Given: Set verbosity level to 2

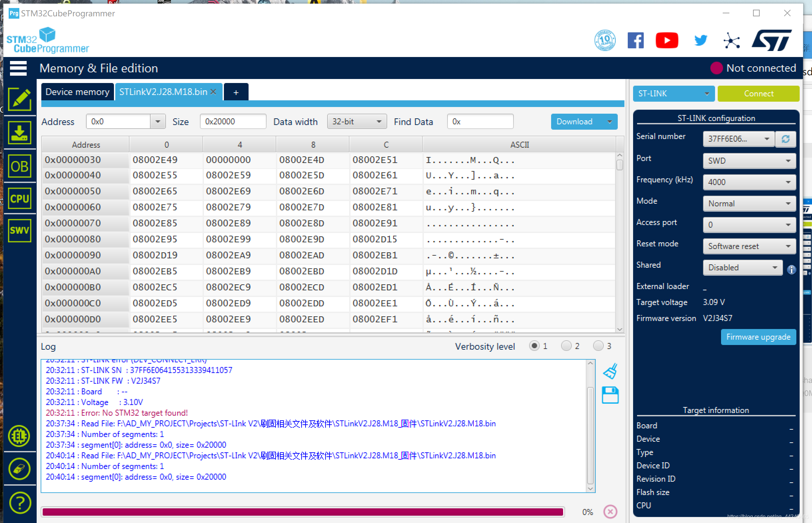Looking at the screenshot, I should coord(566,346).
